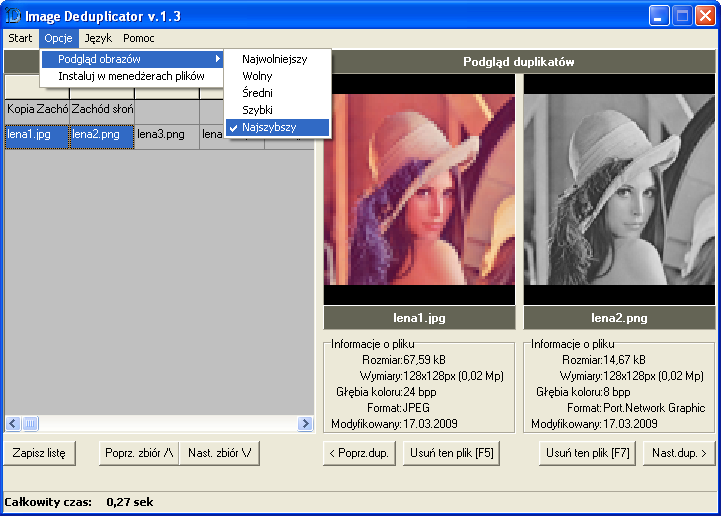This screenshot has width=721, height=516.
Task: Select the Kopia Zachó cell
Action: tap(37, 111)
